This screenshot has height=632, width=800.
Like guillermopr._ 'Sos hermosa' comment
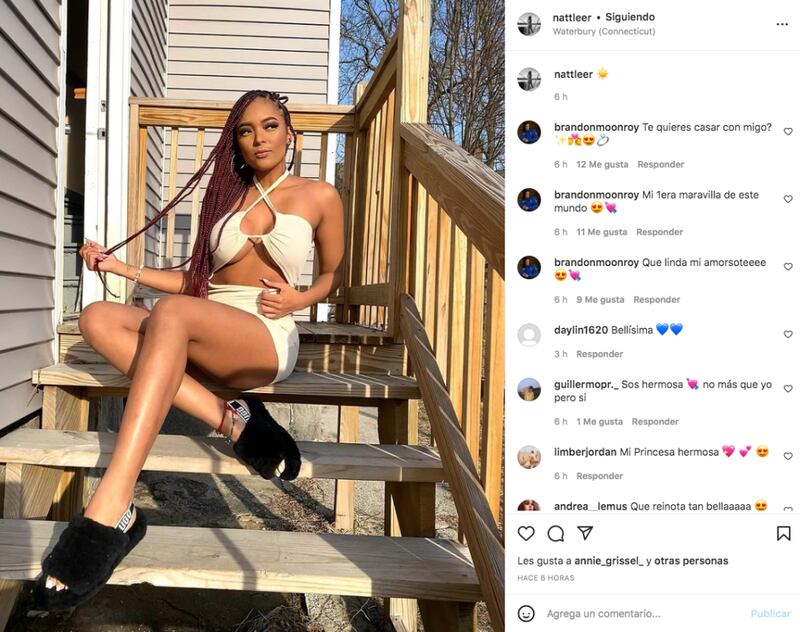point(788,389)
